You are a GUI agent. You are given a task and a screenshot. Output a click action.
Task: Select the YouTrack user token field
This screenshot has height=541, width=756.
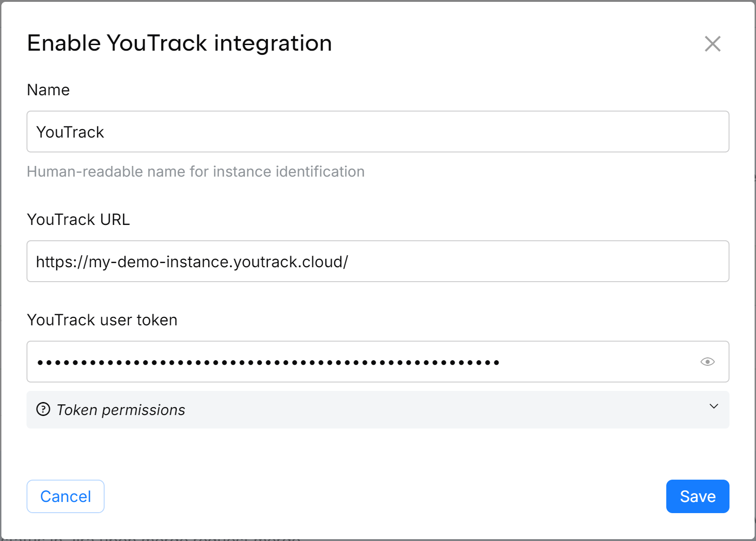(x=595, y=362)
